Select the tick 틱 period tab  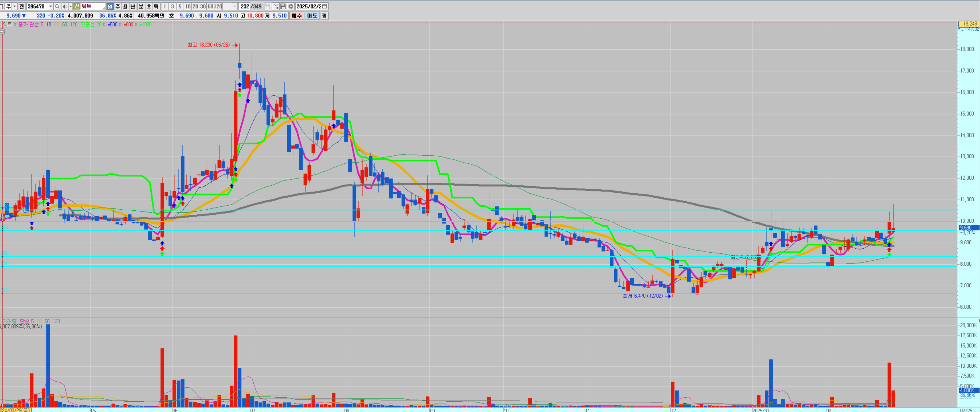pos(156,6)
